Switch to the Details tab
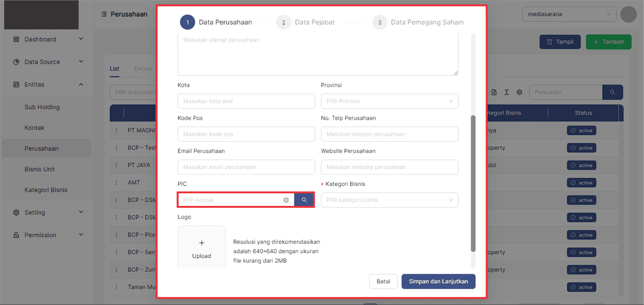644x305 pixels. pos(143,69)
